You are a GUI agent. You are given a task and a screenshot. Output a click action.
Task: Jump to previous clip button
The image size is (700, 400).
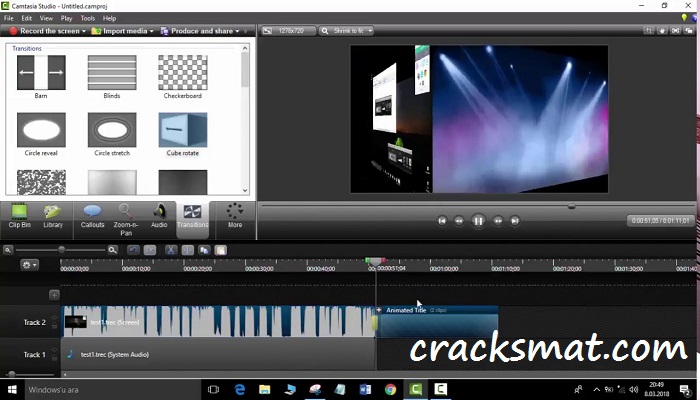442,221
